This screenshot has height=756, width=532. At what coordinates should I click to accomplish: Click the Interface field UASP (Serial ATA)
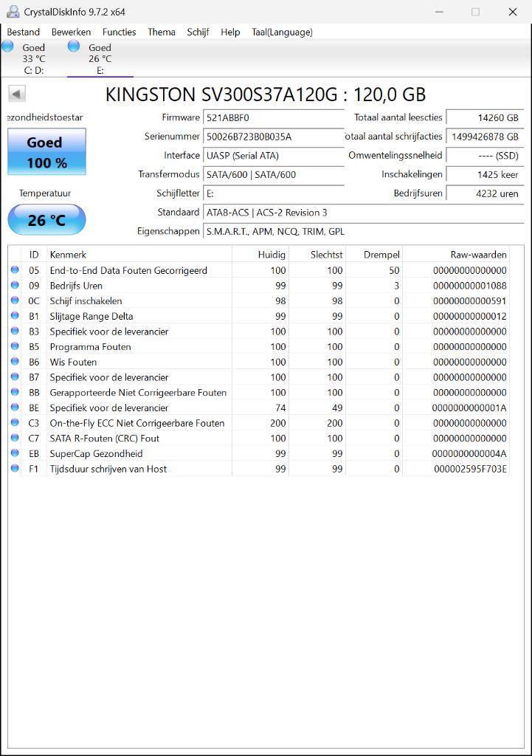pos(274,156)
